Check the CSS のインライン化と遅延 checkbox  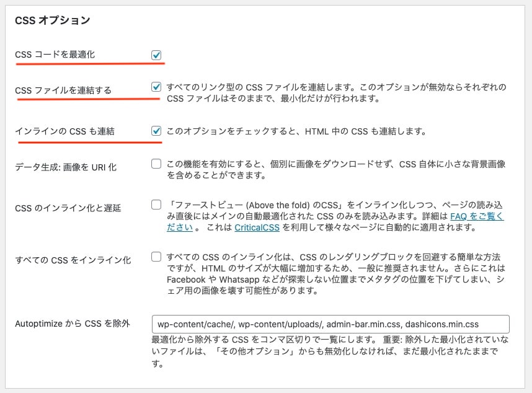click(156, 205)
